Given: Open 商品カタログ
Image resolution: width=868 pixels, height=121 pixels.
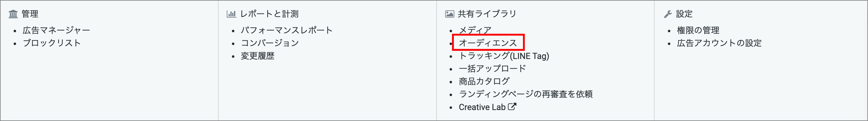Looking at the screenshot, I should click(484, 81).
